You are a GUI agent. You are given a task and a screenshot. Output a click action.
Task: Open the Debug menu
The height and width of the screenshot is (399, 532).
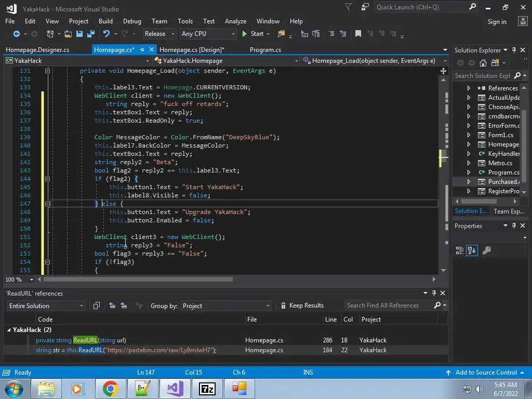tap(132, 21)
